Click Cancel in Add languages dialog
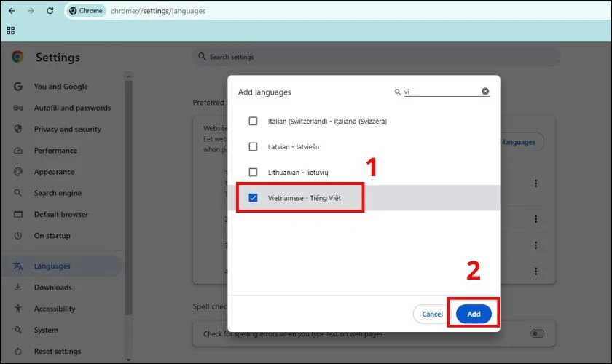 (432, 314)
